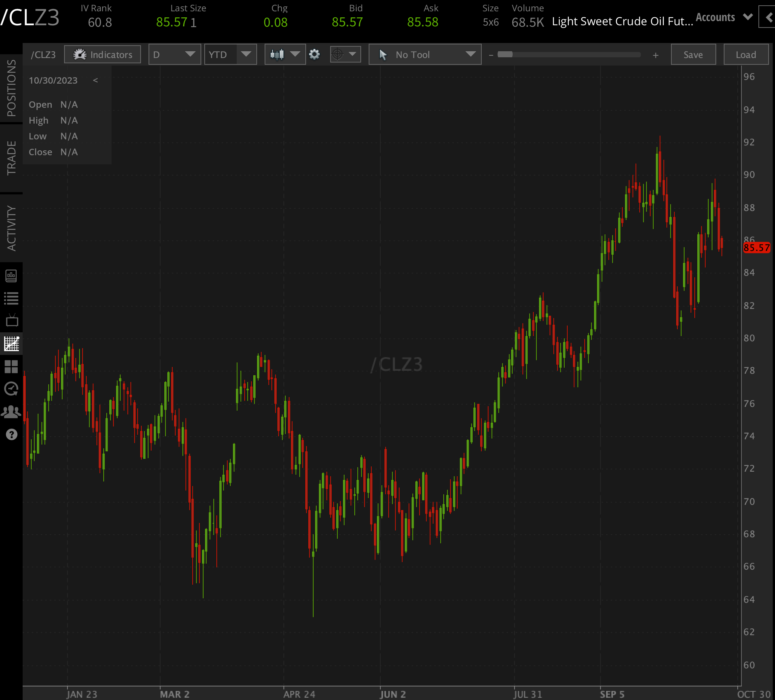Switch to the Activity tab

(11, 228)
